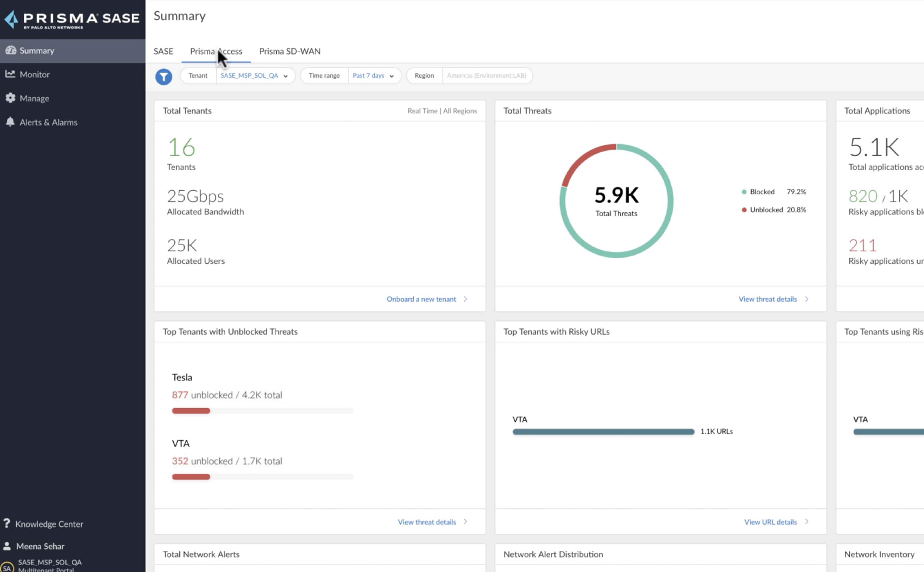Switch to the SASE tab

pyautogui.click(x=163, y=51)
